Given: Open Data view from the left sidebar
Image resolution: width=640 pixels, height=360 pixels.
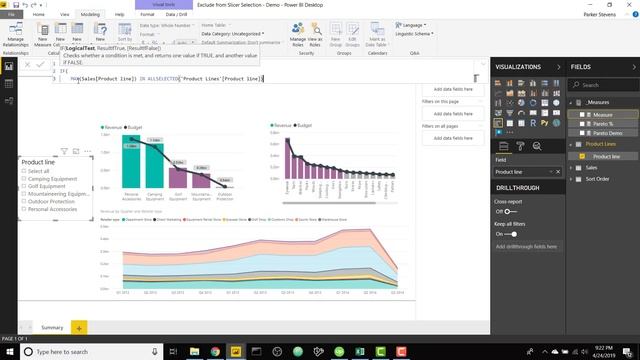Looking at the screenshot, I should coord(9,84).
